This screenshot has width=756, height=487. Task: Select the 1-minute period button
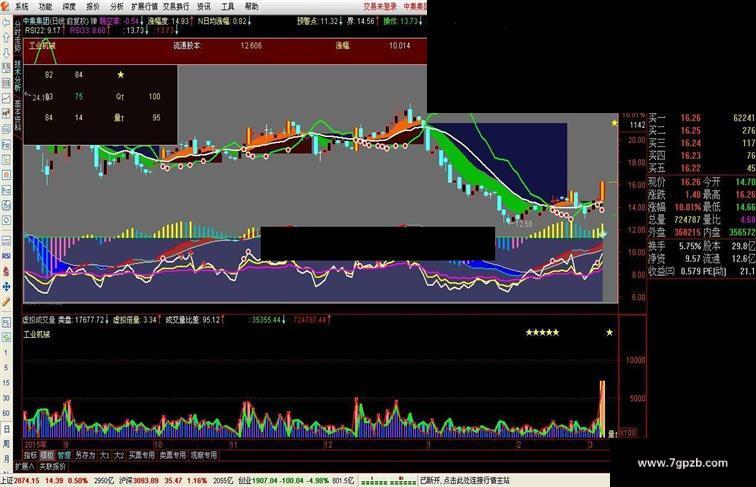click(x=6, y=352)
